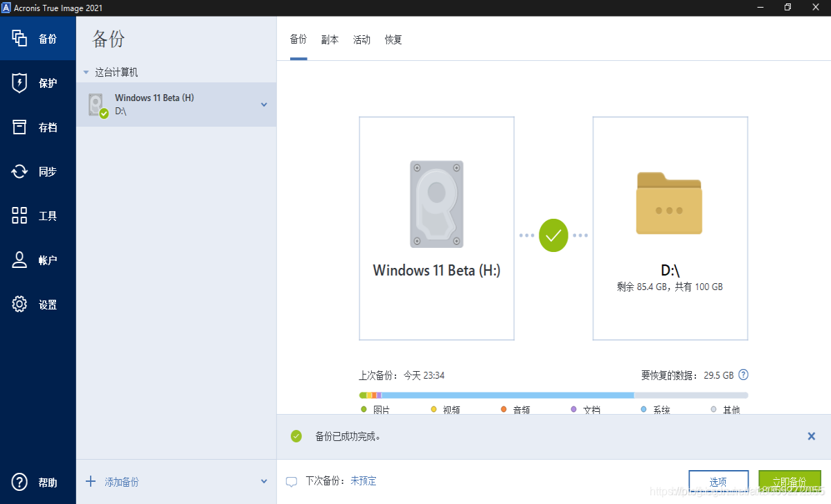Image resolution: width=831 pixels, height=504 pixels.
Task: Click the blue 系统 segment of the data bar
Action: tap(508, 395)
